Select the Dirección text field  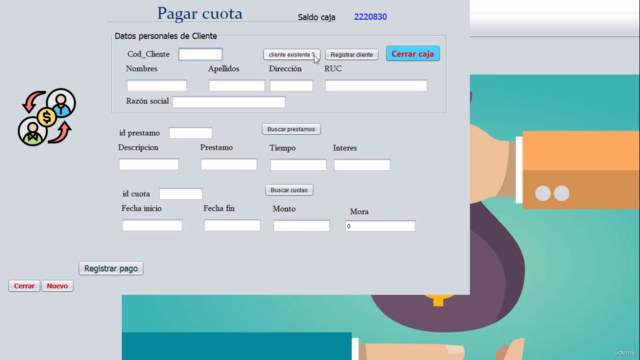click(291, 86)
